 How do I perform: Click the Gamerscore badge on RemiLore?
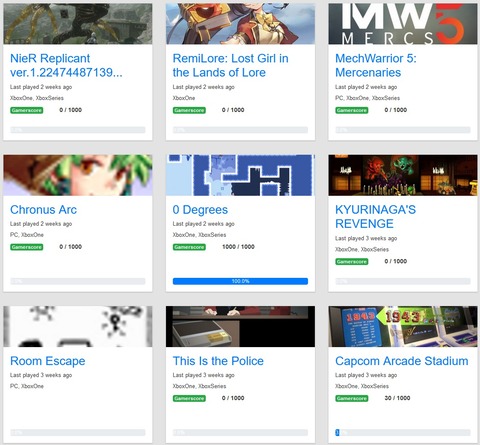(189, 110)
